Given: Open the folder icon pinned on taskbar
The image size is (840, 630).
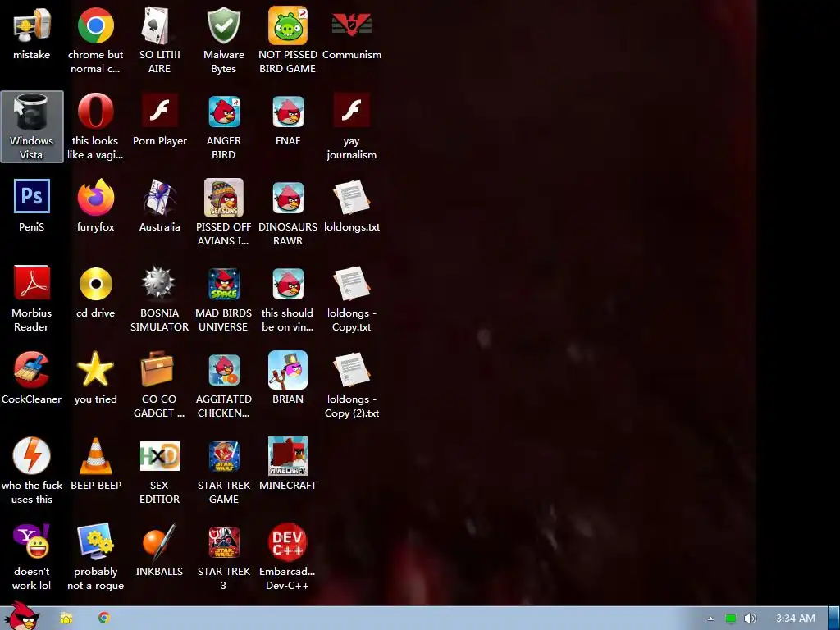Looking at the screenshot, I should coord(66,619).
